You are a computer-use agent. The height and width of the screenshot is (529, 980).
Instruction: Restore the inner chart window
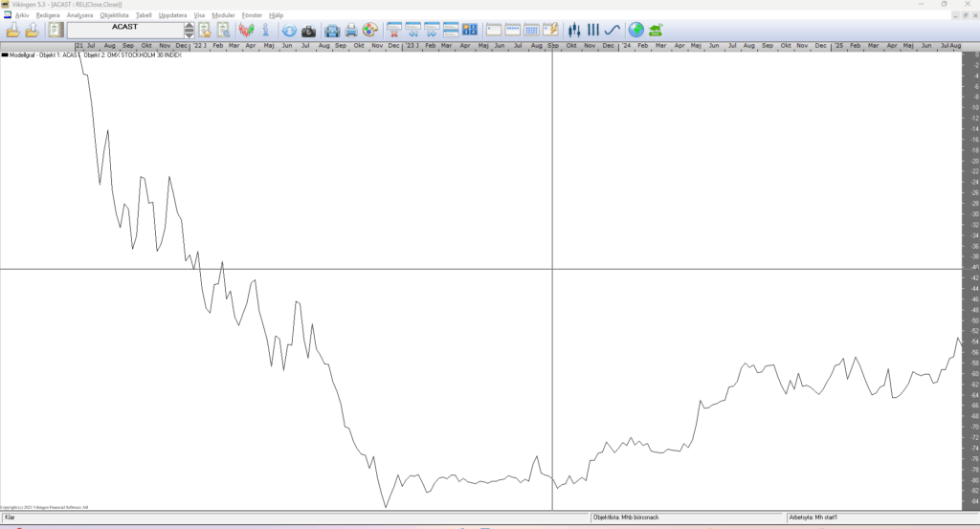966,15
